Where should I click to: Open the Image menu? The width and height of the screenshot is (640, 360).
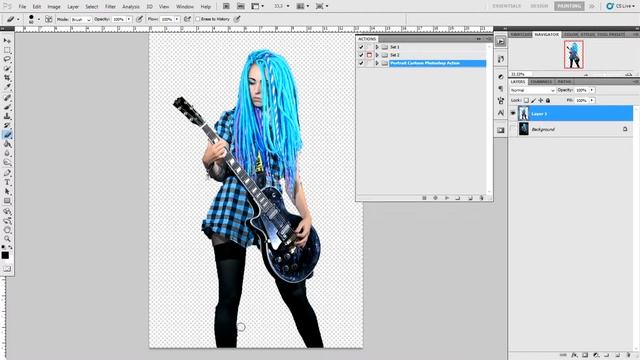click(54, 7)
